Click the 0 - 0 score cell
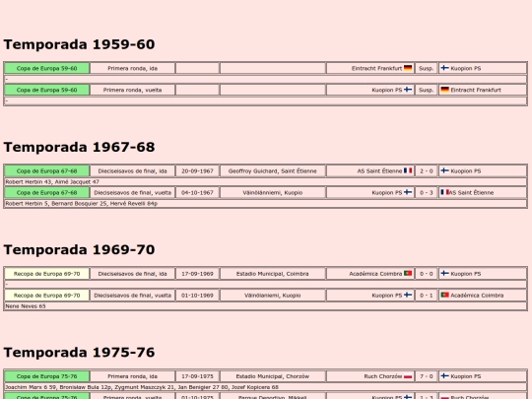 pyautogui.click(x=427, y=274)
